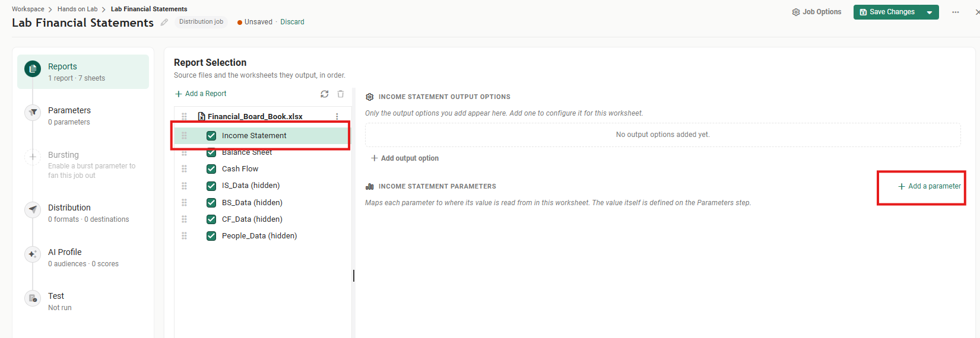Click Save Changes button
This screenshot has height=338, width=980.
887,12
